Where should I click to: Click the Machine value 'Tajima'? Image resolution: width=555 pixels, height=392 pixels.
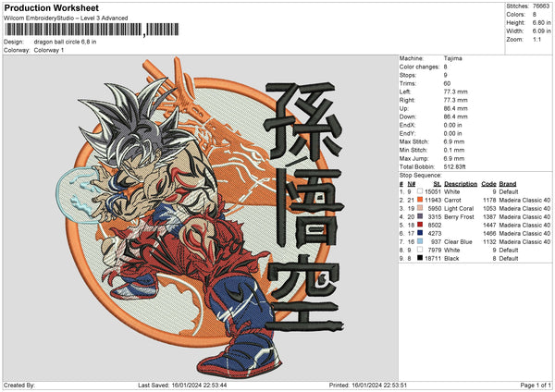coord(452,58)
